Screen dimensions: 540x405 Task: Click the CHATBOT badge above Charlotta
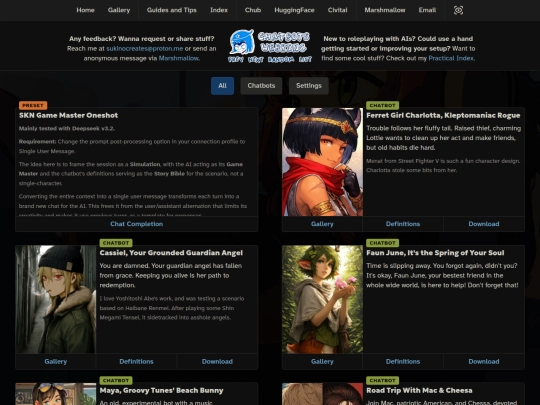click(x=382, y=105)
